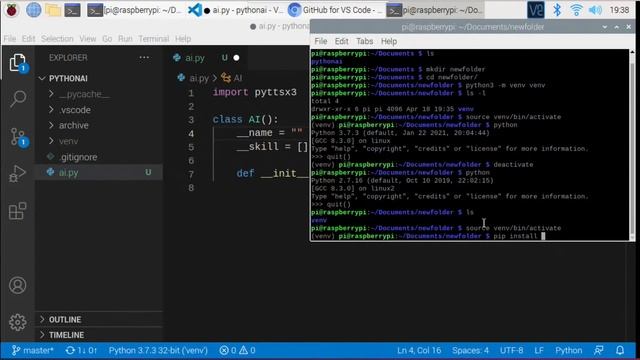Switch to the GitHub for VS Code taskbar window
The height and width of the screenshot is (360, 640).
pyautogui.click(x=336, y=10)
